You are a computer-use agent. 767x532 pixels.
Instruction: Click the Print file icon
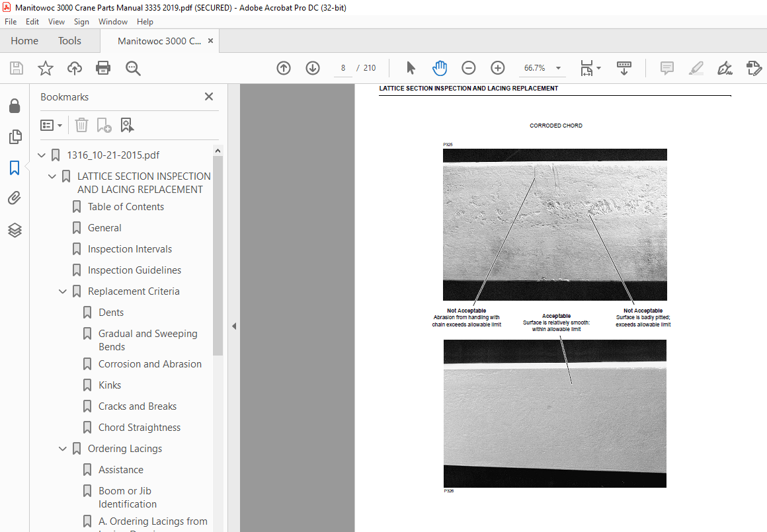(x=103, y=68)
